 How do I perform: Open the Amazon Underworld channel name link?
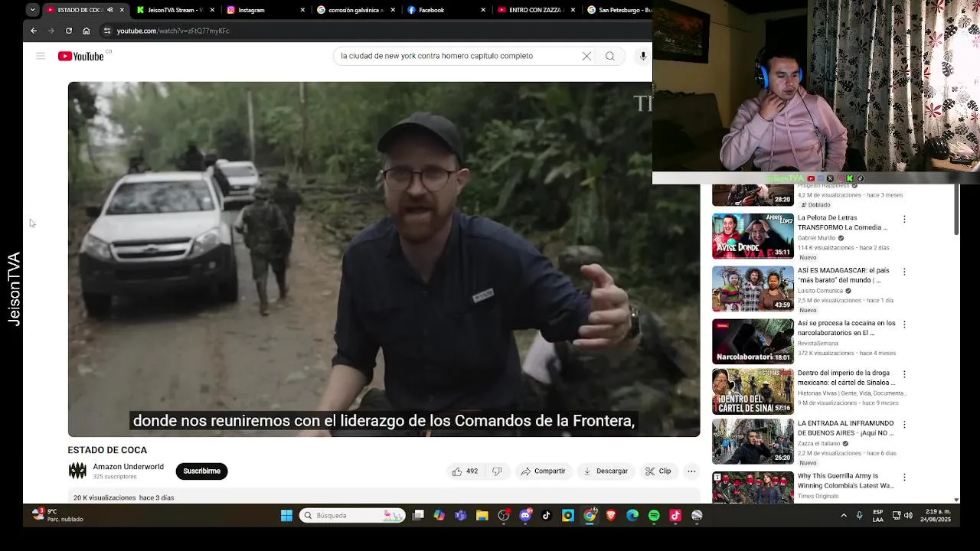point(128,467)
